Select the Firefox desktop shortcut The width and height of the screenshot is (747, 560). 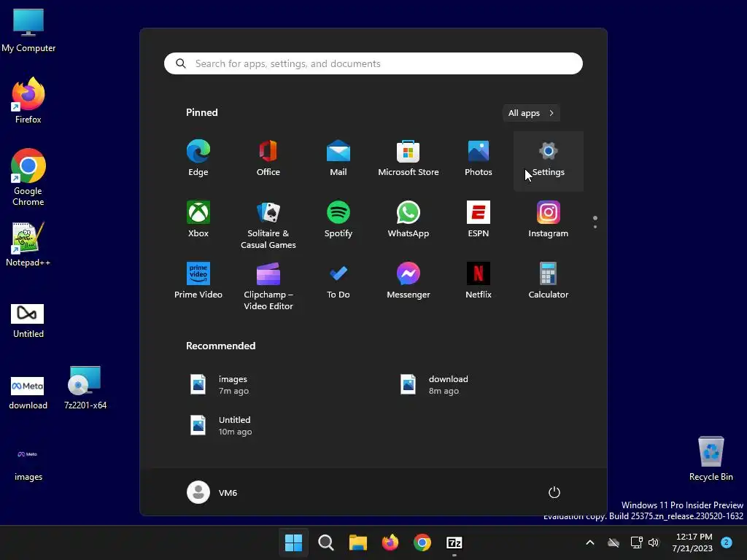click(x=28, y=101)
